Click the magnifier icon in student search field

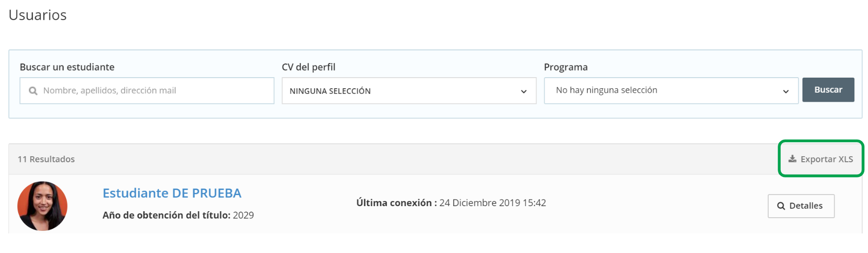point(33,91)
